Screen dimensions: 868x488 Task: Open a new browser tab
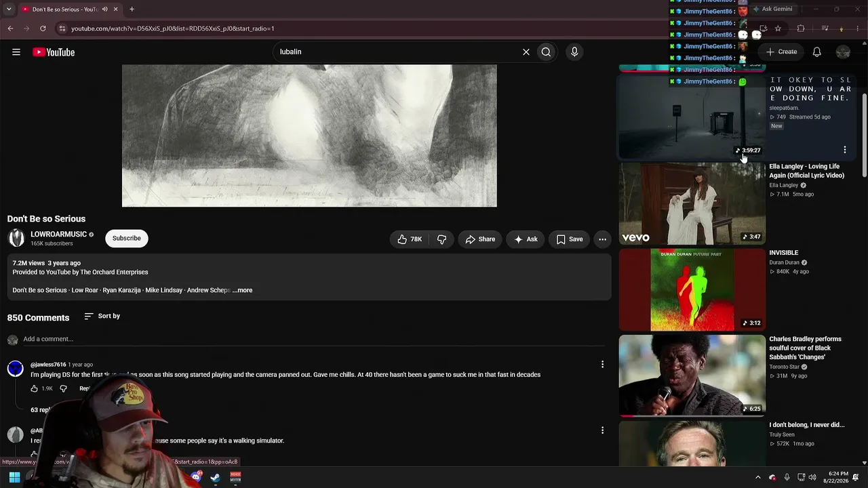pyautogui.click(x=132, y=9)
